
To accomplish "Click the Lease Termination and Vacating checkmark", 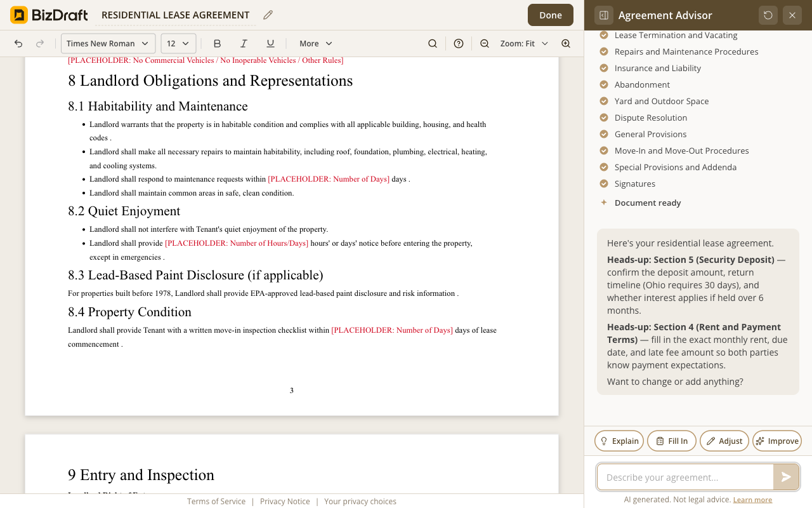I will click(x=604, y=36).
